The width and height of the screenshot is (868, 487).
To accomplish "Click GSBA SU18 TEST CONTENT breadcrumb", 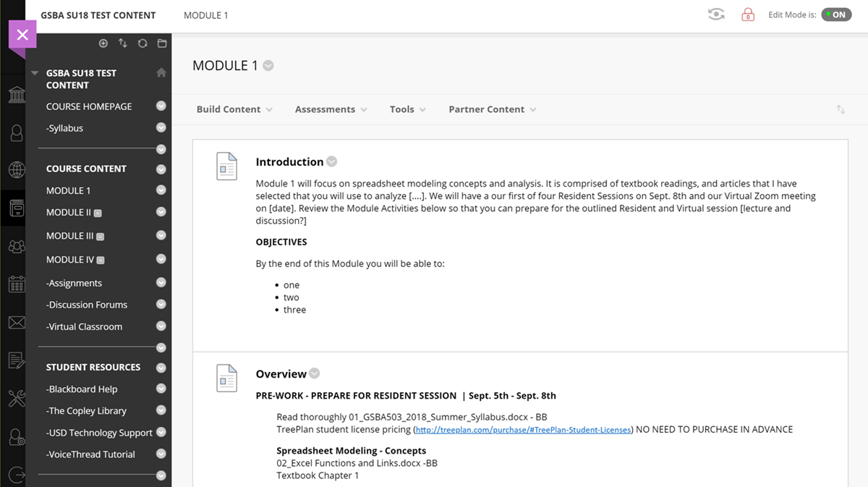I will click(x=98, y=15).
